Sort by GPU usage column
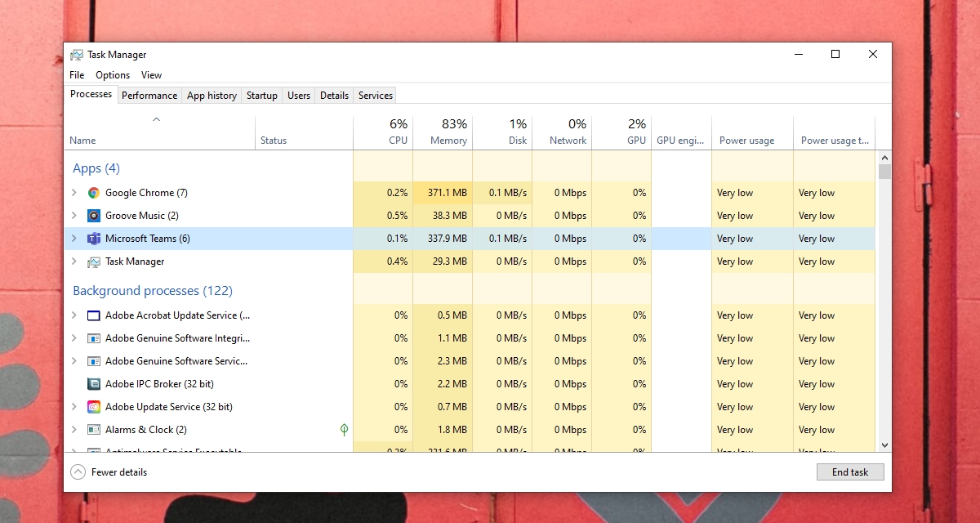Image resolution: width=980 pixels, height=523 pixels. [621, 132]
